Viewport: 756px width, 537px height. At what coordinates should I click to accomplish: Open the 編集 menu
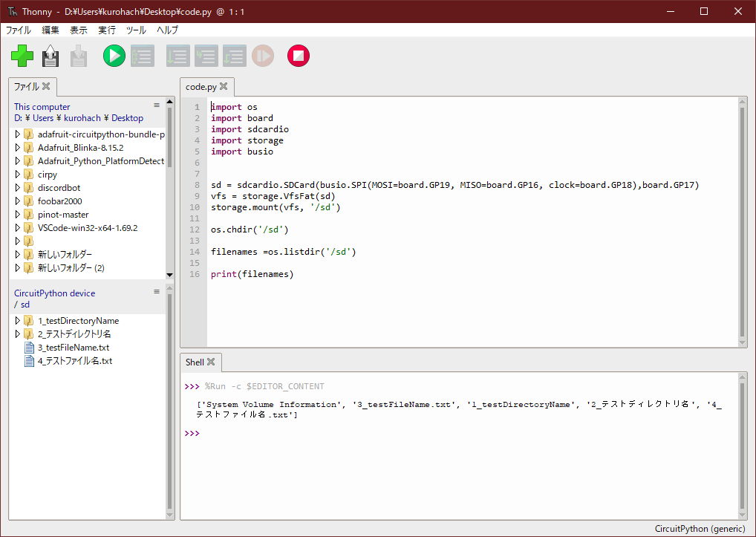(x=50, y=30)
